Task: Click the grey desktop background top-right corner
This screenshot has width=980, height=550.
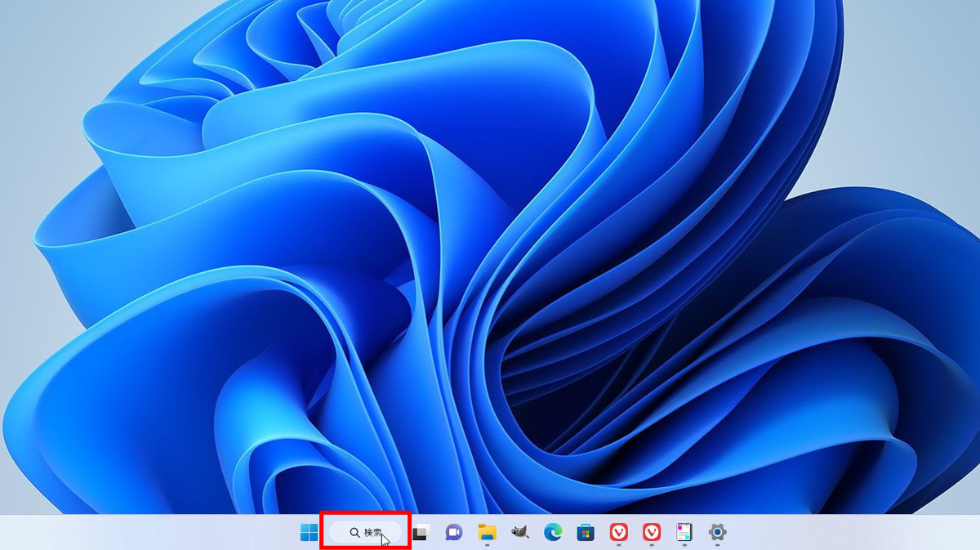Action: [x=947, y=33]
